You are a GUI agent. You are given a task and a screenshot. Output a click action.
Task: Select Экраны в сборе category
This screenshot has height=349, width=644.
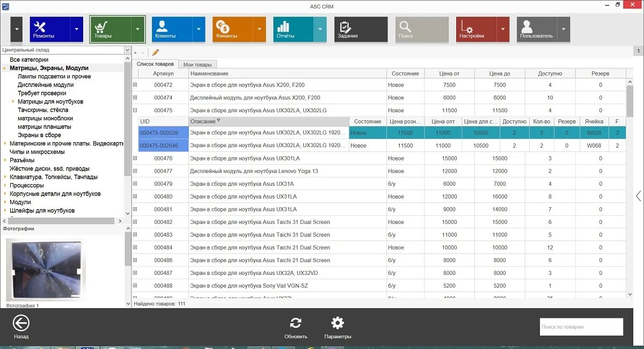point(39,135)
